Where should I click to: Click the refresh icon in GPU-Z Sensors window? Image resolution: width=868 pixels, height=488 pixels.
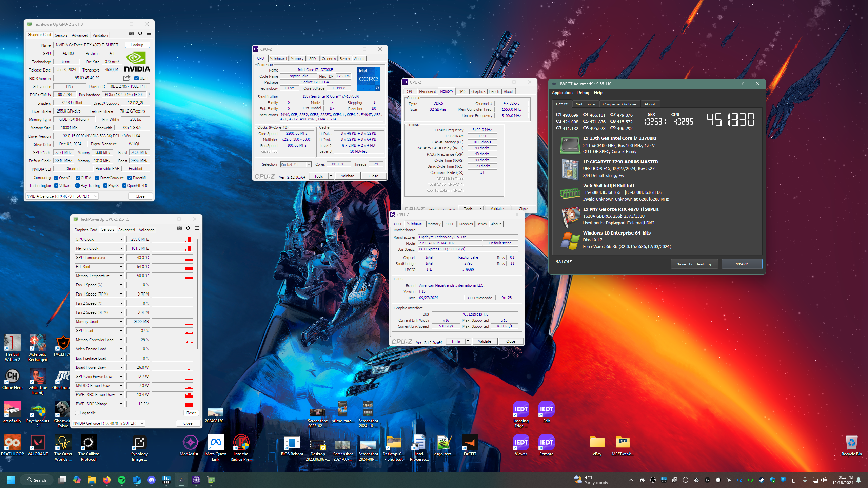click(x=188, y=228)
